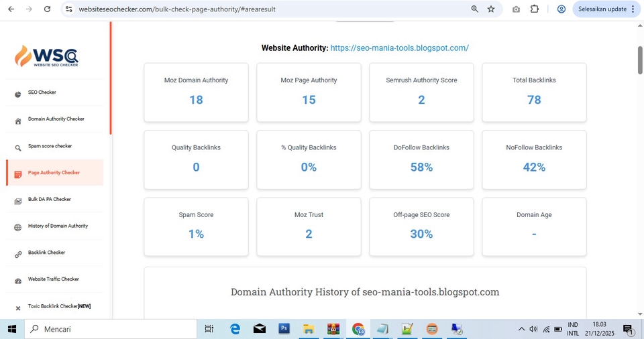Screen dimensions: 644x339
Task: Open the zoom magnifier icon in address bar
Action: [474, 9]
